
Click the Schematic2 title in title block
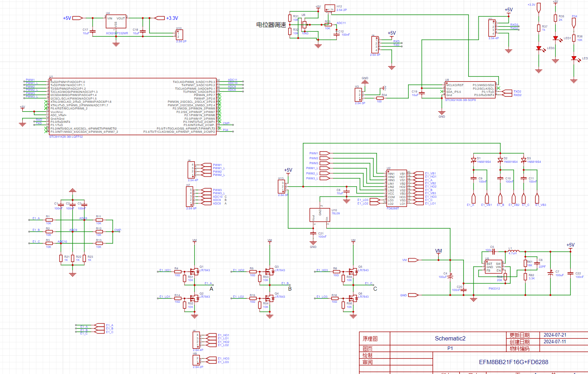(x=450, y=338)
